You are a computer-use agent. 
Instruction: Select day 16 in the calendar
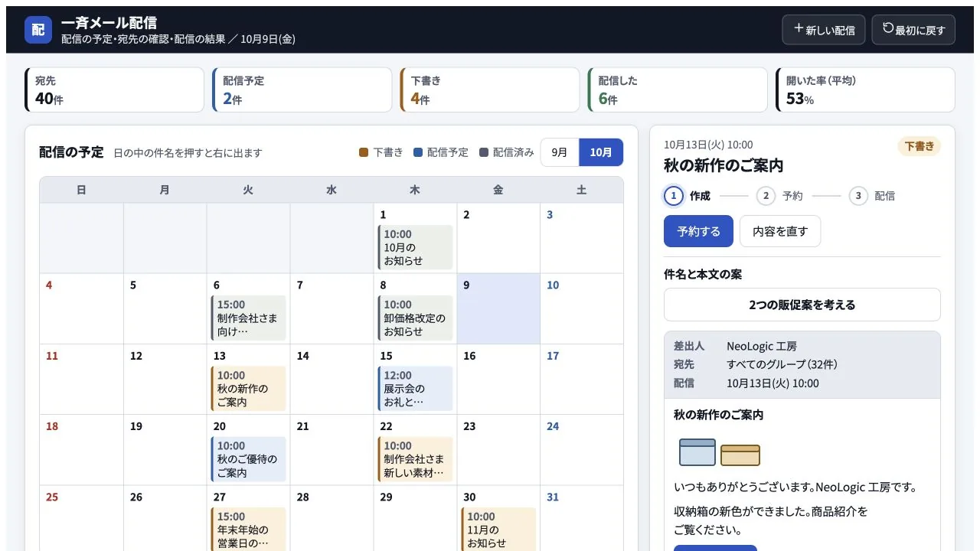coord(498,379)
